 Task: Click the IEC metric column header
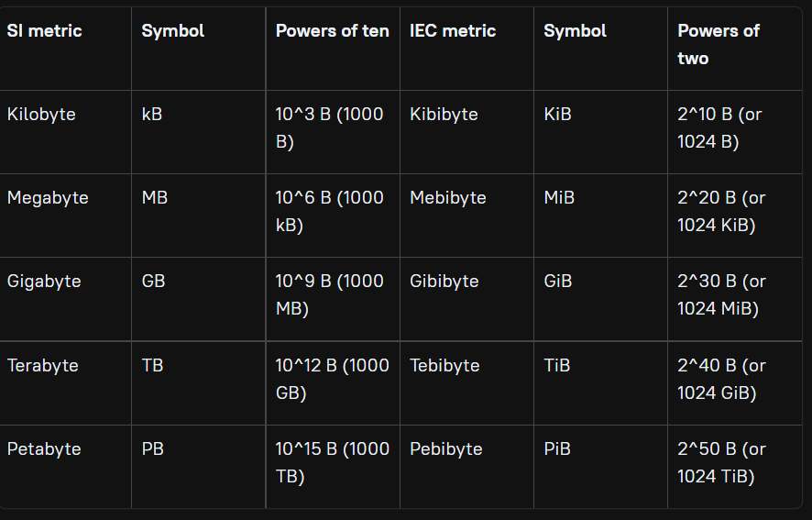click(x=466, y=49)
